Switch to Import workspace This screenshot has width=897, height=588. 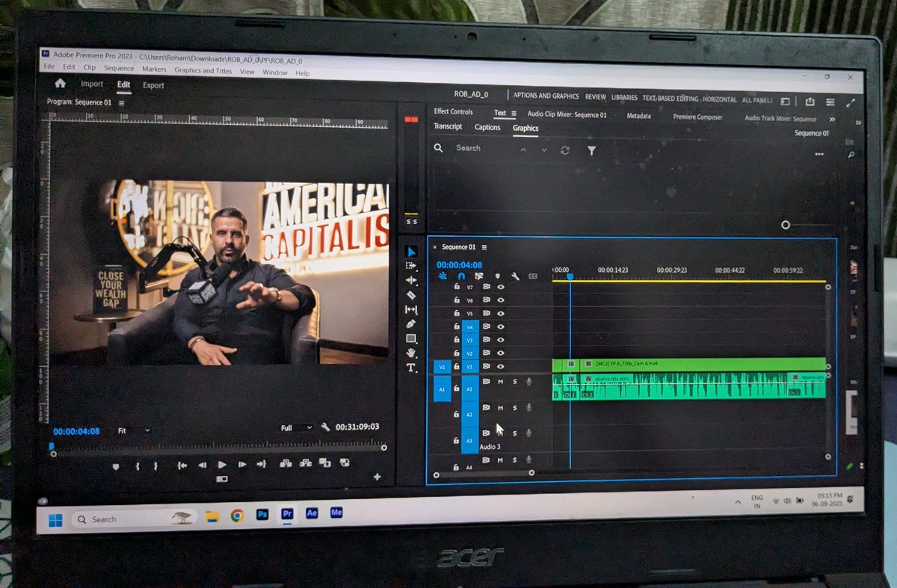tap(92, 84)
